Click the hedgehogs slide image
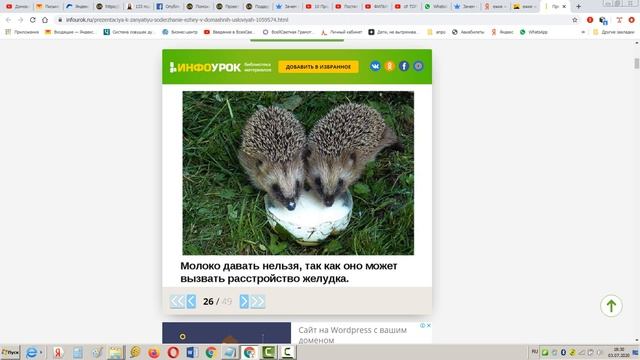The width and height of the screenshot is (640, 360). tap(298, 173)
